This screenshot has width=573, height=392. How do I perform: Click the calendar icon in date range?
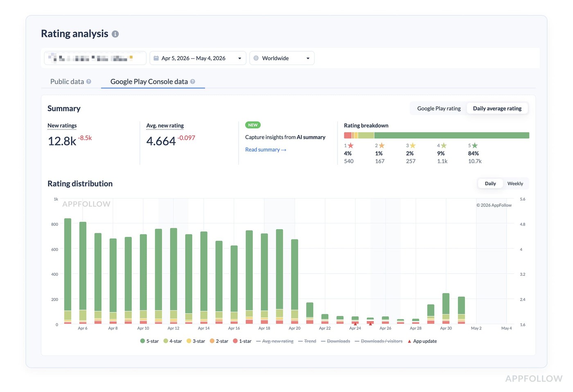click(156, 58)
